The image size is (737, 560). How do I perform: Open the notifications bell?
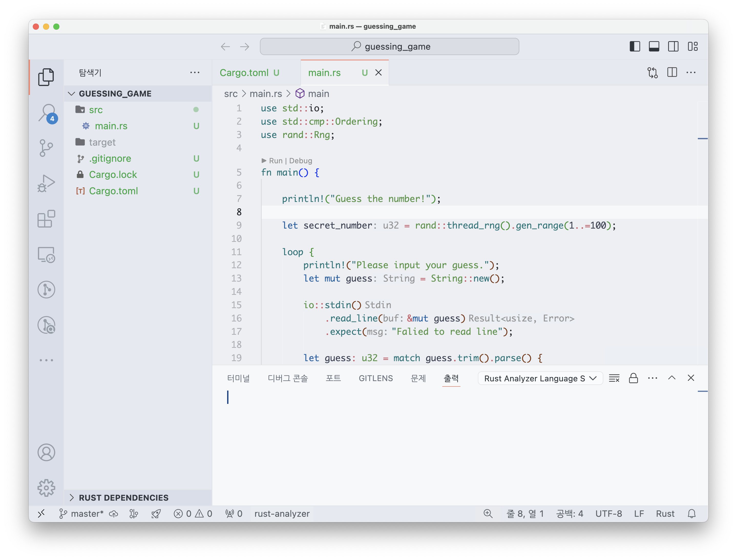[x=691, y=514]
